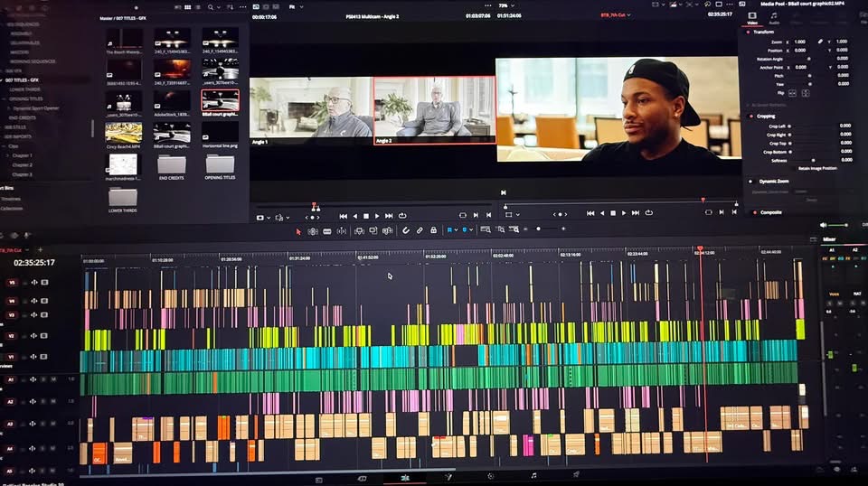Select the Trim Edit Mode tool
The height and width of the screenshot is (486, 868).
click(x=313, y=231)
